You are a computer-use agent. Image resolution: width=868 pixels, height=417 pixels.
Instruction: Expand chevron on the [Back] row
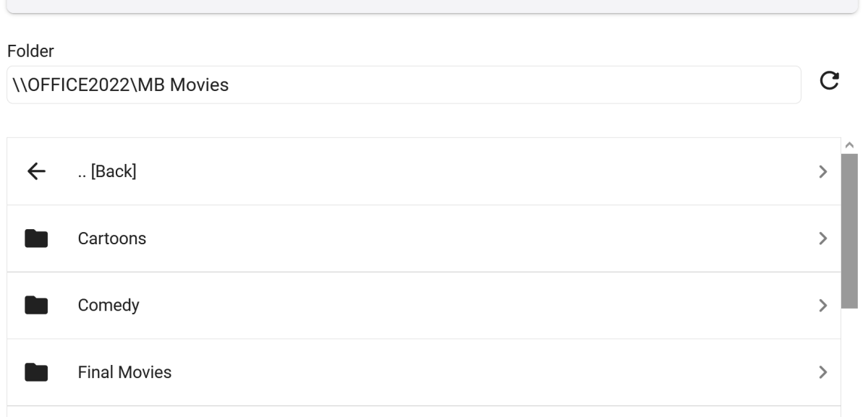[822, 171]
